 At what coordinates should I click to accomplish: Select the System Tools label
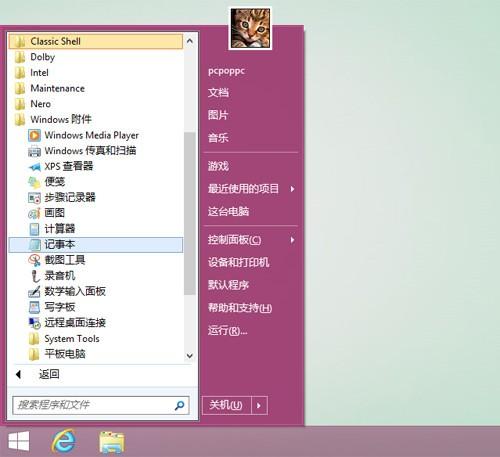[x=72, y=339]
